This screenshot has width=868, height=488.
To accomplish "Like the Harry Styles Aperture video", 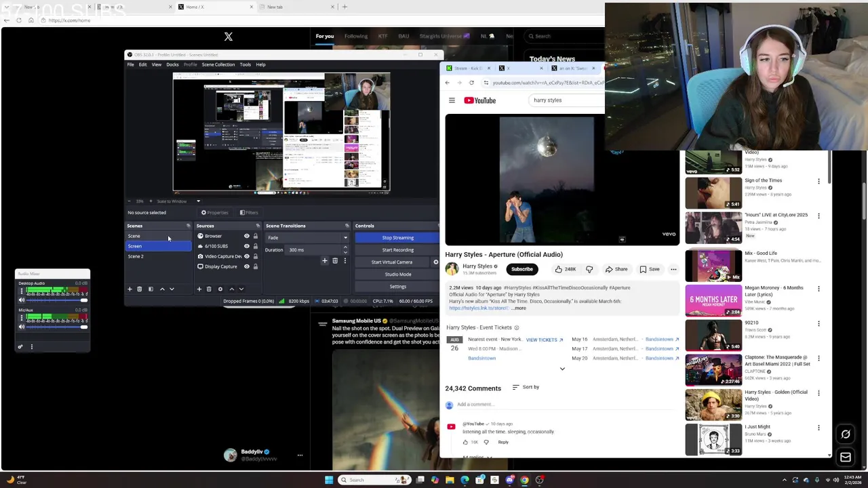I will pos(565,269).
